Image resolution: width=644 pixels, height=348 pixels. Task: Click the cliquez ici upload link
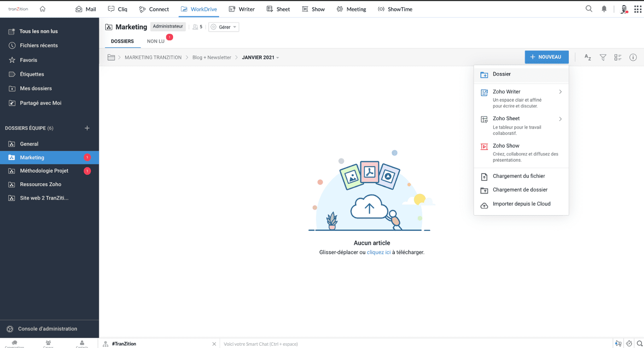(x=379, y=252)
